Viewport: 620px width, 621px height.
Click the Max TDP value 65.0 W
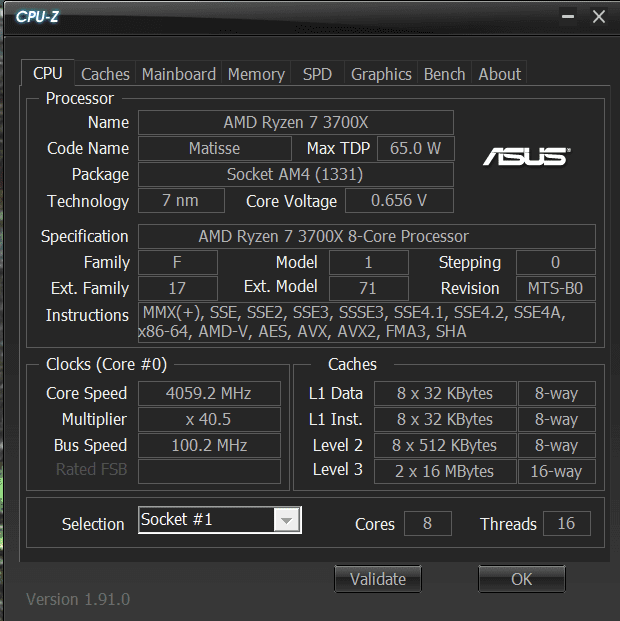[x=416, y=149]
